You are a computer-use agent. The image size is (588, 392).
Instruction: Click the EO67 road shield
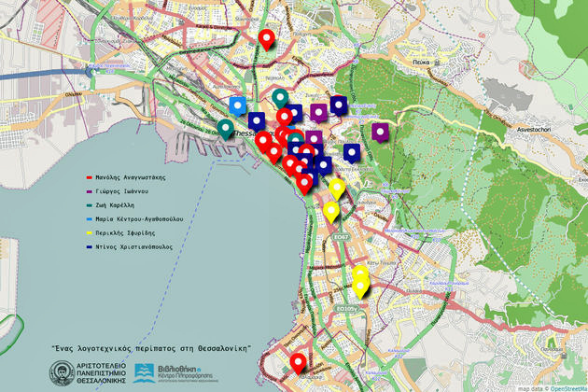pos(341,237)
